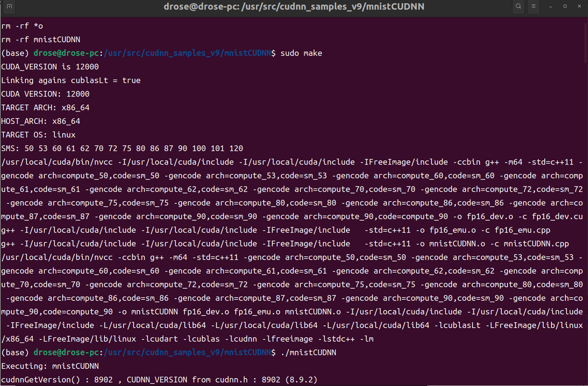588x386 pixels.
Task: Click 'fp16_dev.cu' at line end
Action: (557, 217)
